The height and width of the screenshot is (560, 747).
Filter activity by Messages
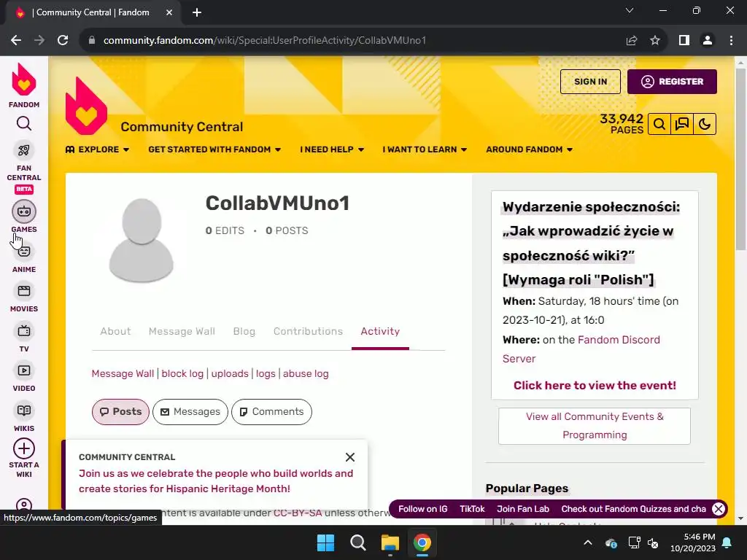point(190,412)
